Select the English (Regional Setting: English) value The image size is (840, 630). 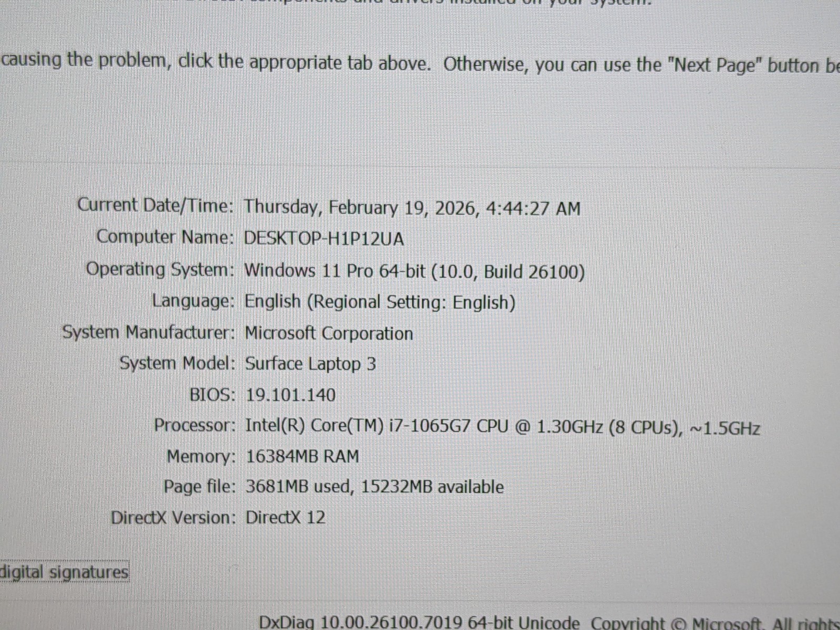[380, 302]
